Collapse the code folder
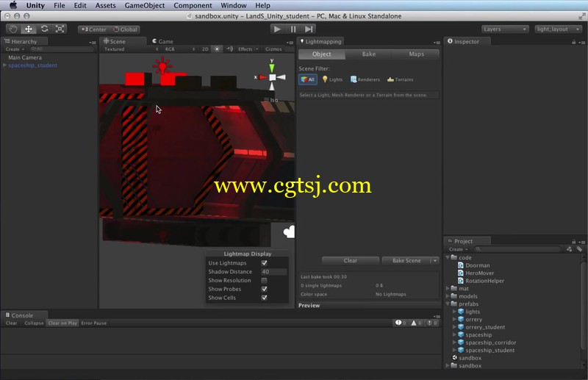The image size is (588, 380). tap(448, 257)
